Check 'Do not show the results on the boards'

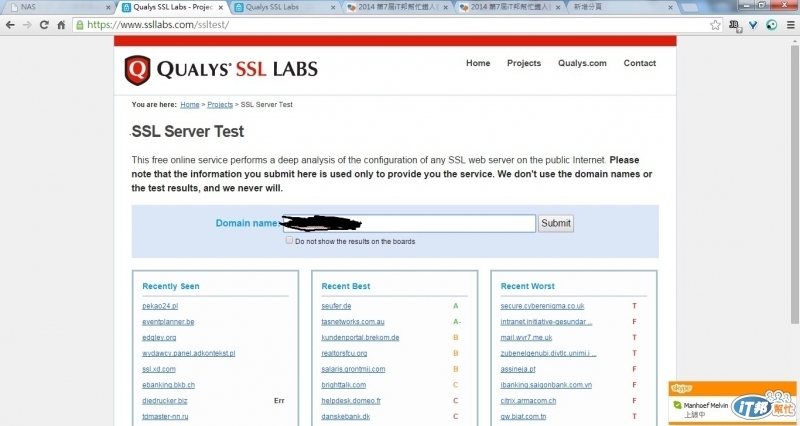(289, 240)
